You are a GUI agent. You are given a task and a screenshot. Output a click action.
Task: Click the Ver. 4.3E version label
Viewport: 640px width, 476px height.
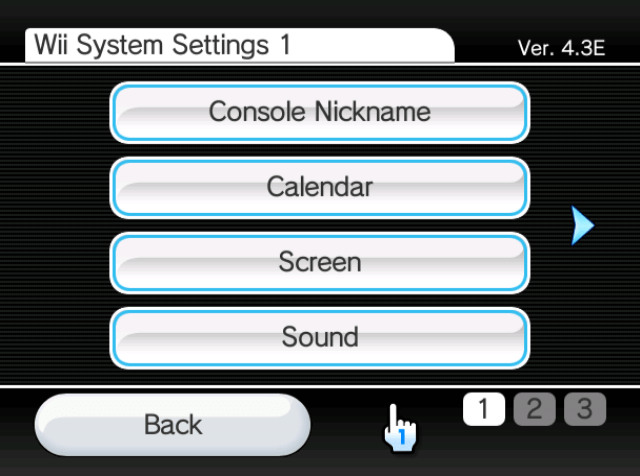(x=561, y=48)
